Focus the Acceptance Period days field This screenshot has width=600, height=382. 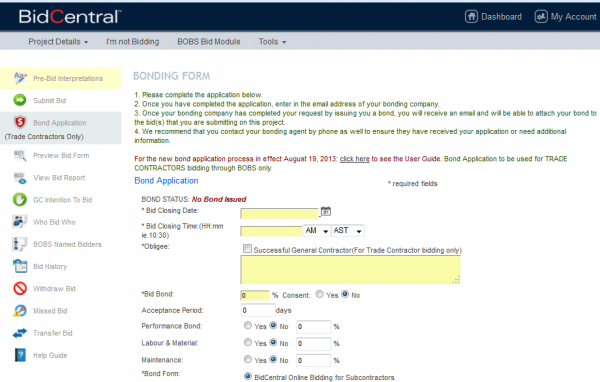(x=258, y=310)
